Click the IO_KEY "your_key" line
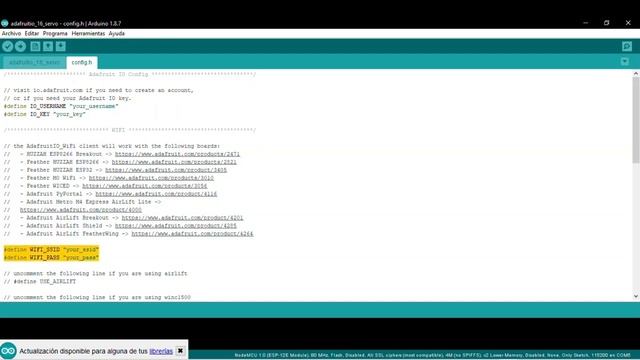The height and width of the screenshot is (360, 640). [x=45, y=114]
